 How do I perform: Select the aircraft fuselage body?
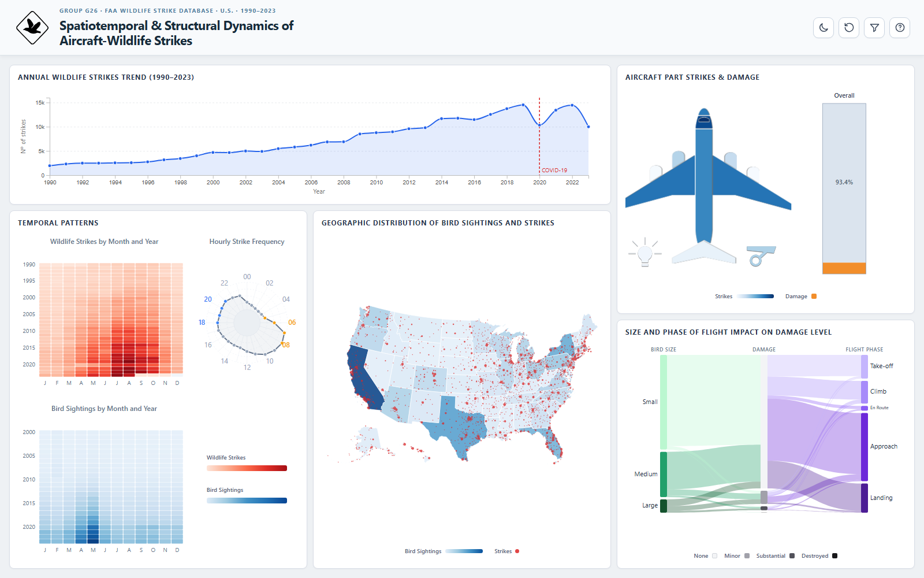point(704,185)
